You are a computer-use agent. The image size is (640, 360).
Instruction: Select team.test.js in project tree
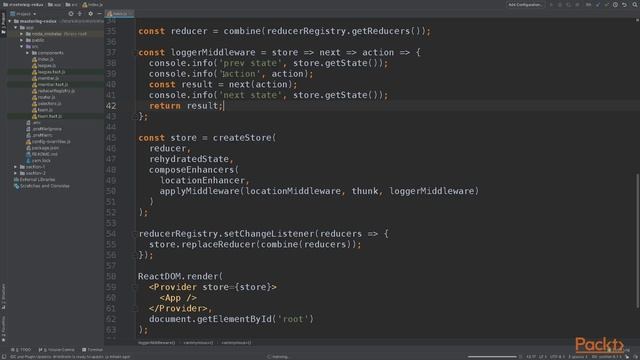(x=50, y=116)
